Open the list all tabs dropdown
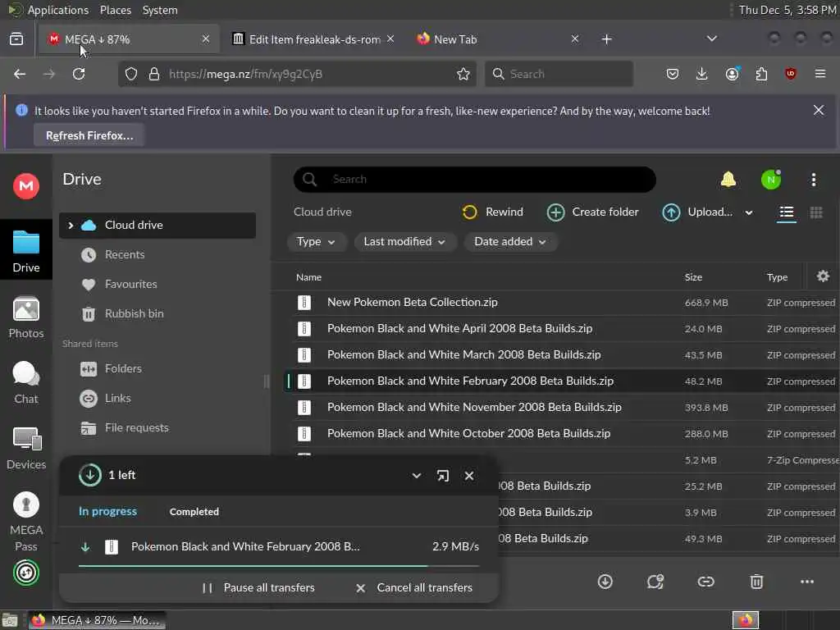The image size is (840, 630). [x=711, y=39]
